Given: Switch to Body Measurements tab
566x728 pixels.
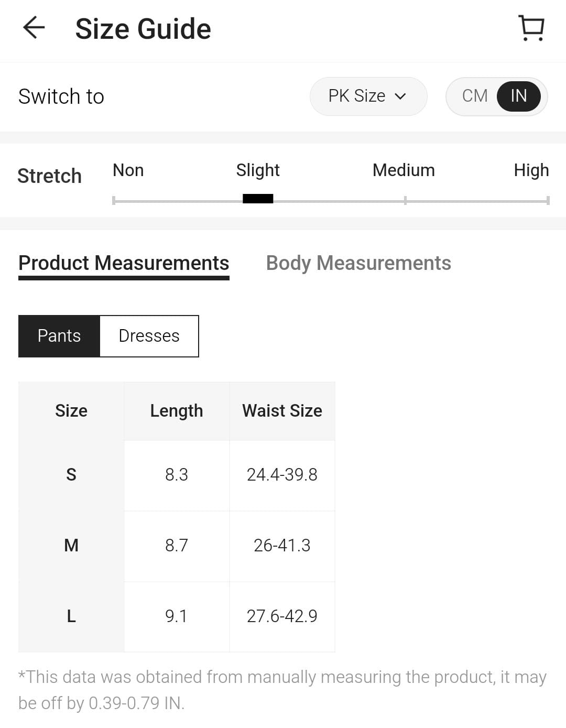Looking at the screenshot, I should coord(358,263).
